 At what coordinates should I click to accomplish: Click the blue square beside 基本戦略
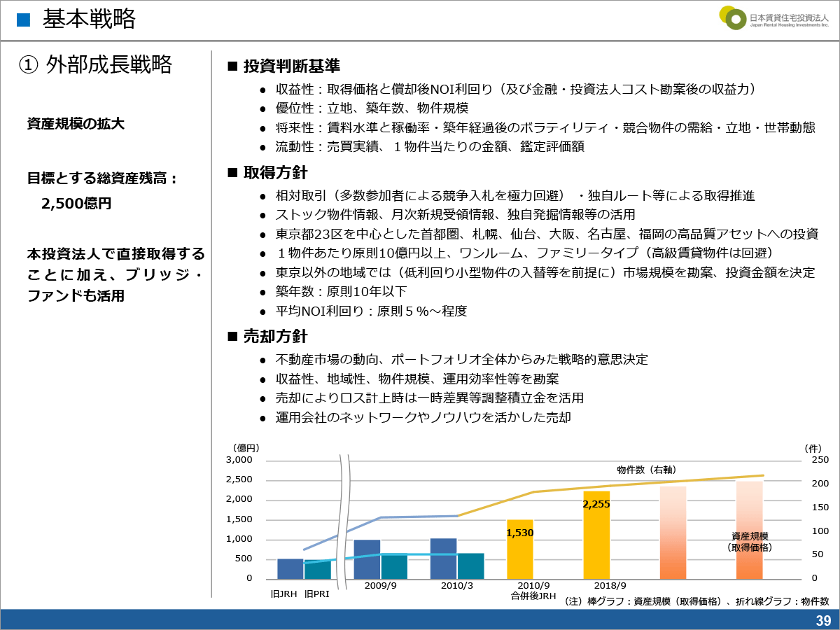point(24,20)
